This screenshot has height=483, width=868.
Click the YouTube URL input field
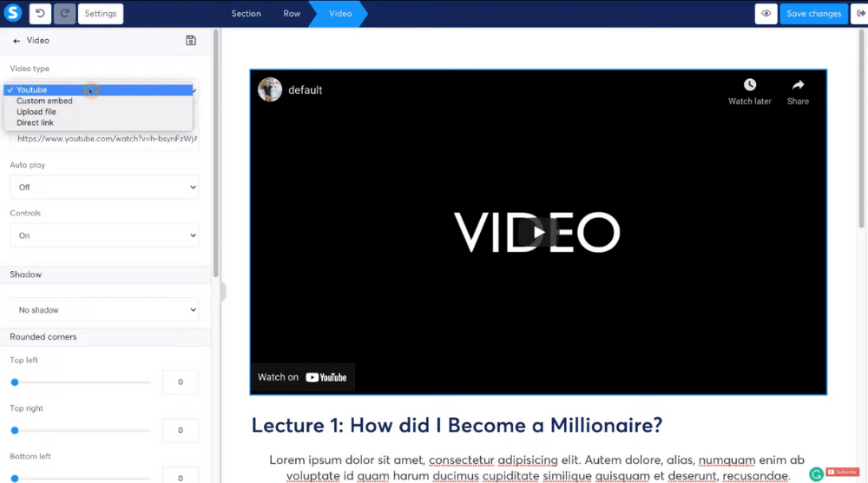click(104, 139)
